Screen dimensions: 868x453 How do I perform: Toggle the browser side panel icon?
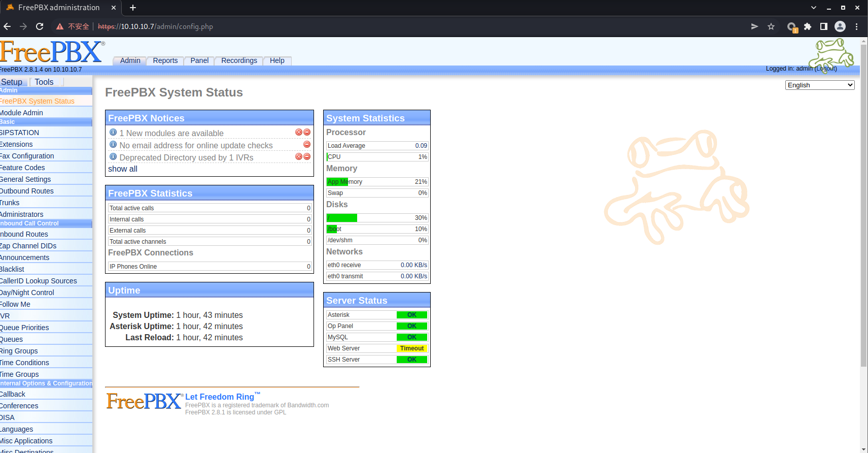(824, 26)
